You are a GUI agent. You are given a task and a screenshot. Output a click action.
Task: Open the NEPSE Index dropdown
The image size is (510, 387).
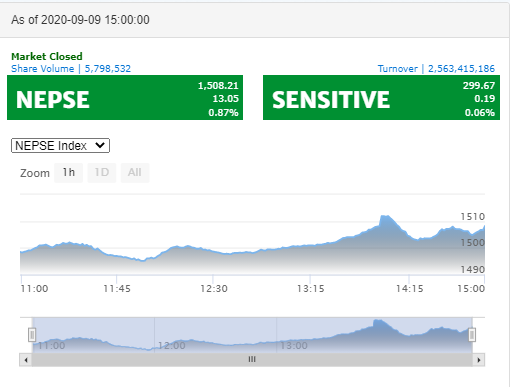point(60,146)
